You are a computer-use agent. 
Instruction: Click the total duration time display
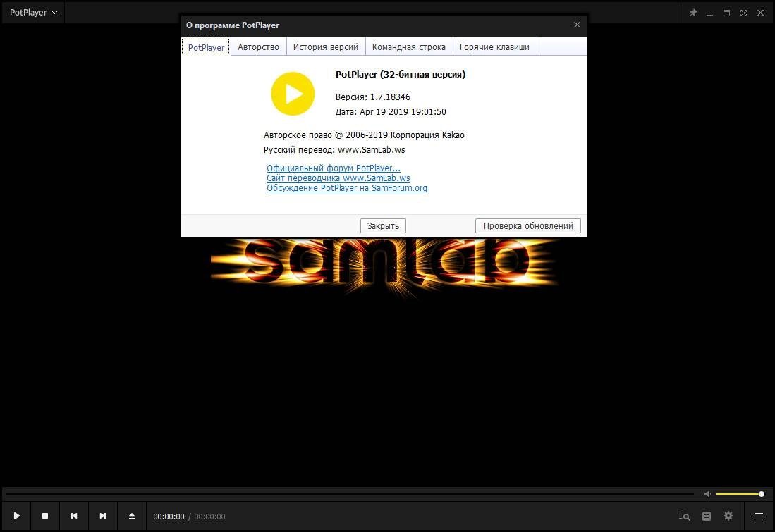pyautogui.click(x=209, y=516)
